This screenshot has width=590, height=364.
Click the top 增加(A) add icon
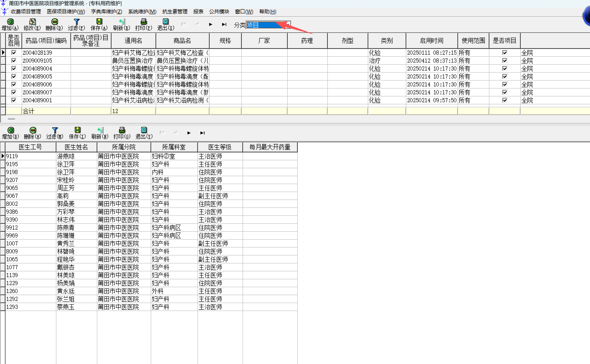point(10,22)
